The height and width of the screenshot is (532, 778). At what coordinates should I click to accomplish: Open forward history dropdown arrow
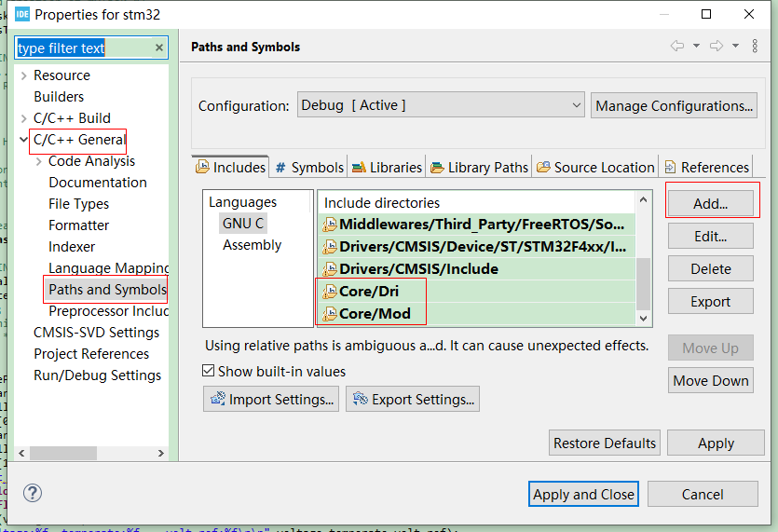[735, 47]
